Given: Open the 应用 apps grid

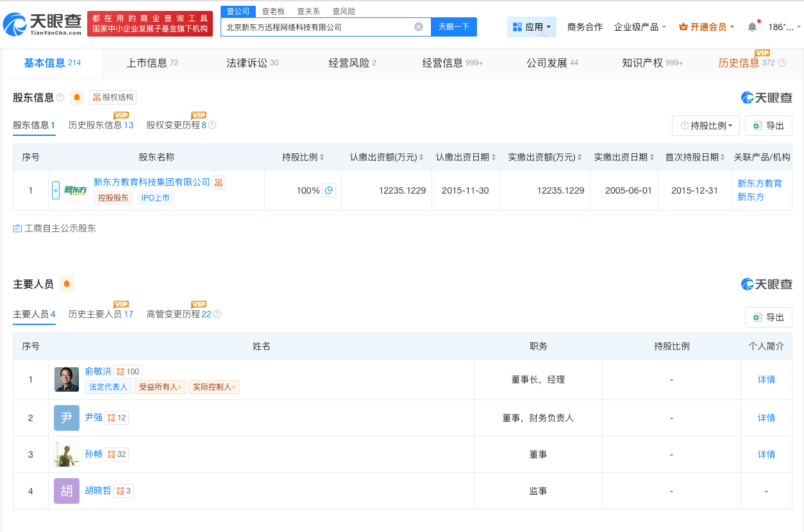Looking at the screenshot, I should pos(532,26).
